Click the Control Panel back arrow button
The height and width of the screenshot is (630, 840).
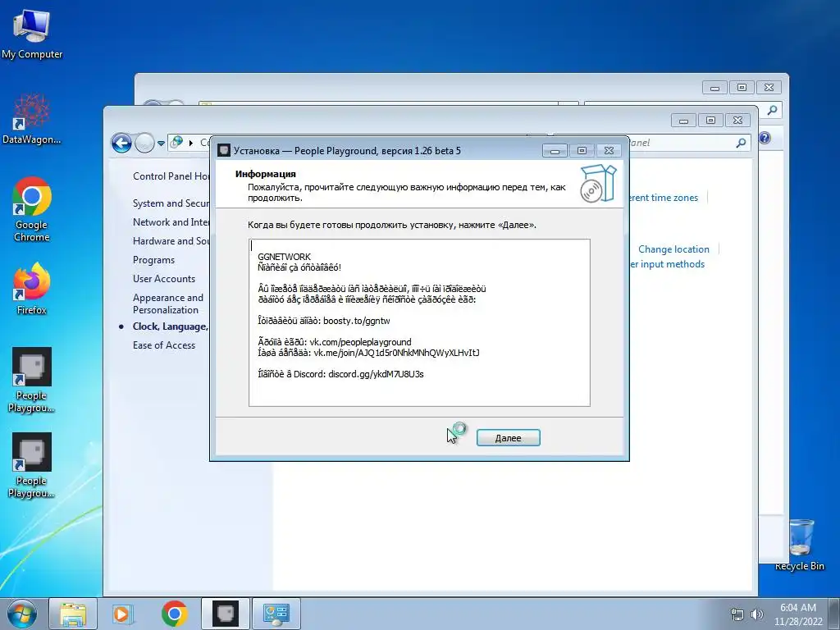click(121, 143)
